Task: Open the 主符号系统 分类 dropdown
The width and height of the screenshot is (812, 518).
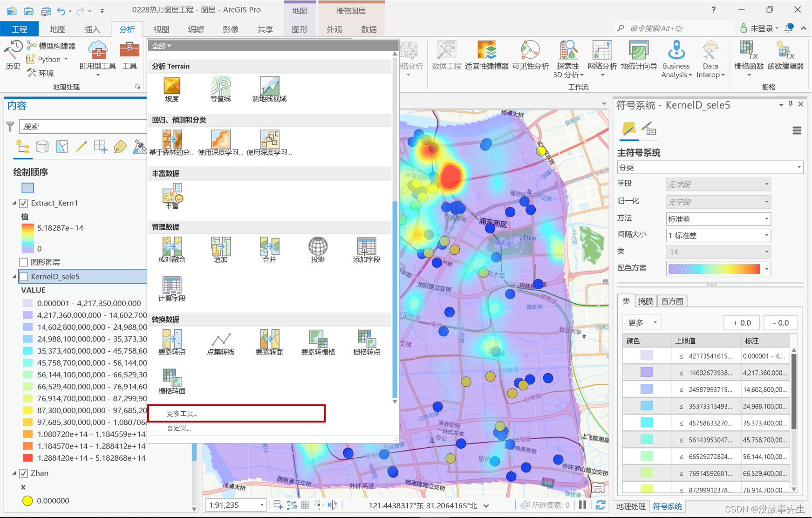Action: click(710, 167)
